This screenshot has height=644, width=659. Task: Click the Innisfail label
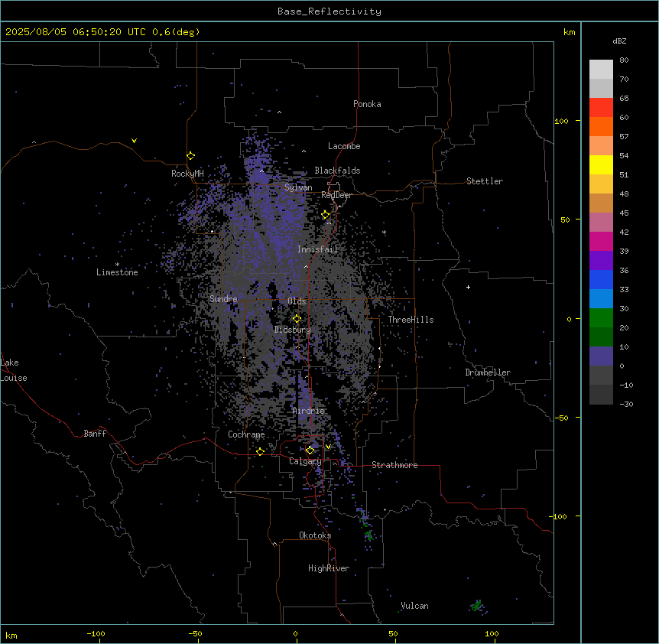coord(317,249)
